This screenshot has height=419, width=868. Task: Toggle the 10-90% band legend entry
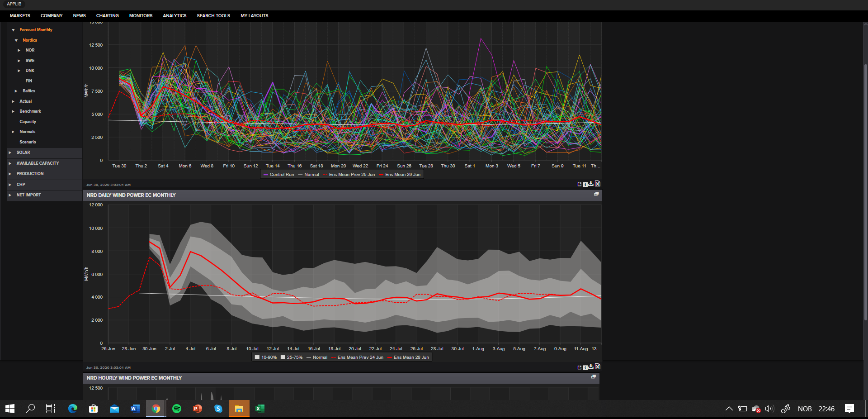[266, 357]
